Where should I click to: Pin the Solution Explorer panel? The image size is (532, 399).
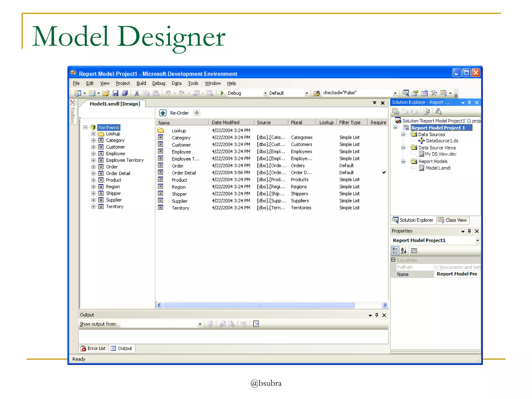click(469, 102)
